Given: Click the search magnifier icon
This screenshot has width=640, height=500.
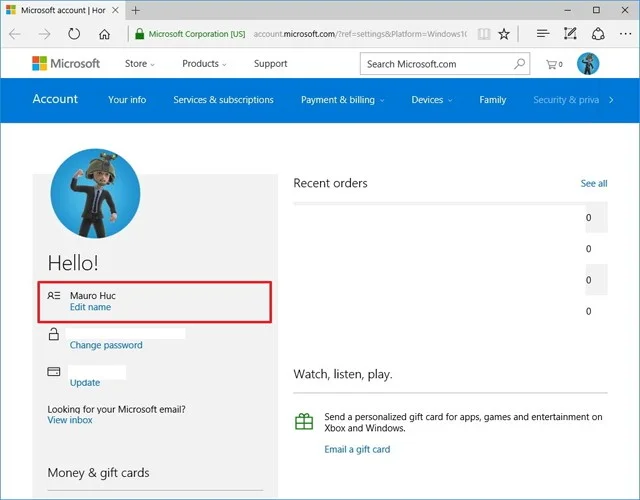Looking at the screenshot, I should coord(519,64).
